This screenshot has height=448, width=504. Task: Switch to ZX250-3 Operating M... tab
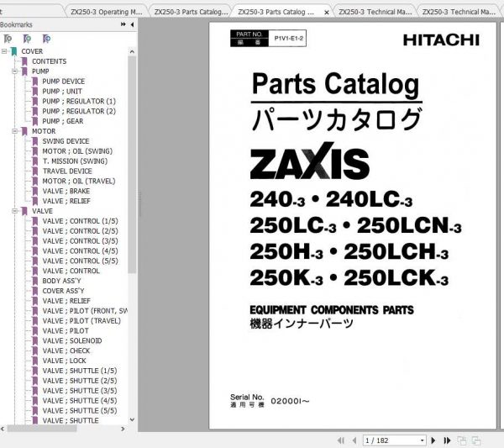coord(107,13)
